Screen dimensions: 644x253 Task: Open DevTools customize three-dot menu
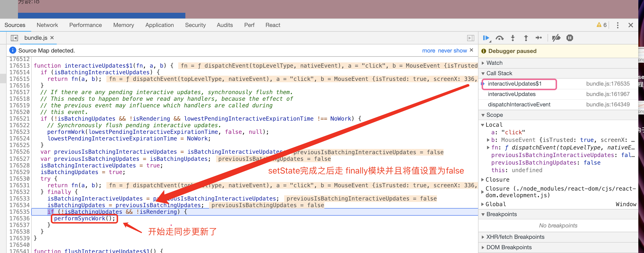coord(618,25)
